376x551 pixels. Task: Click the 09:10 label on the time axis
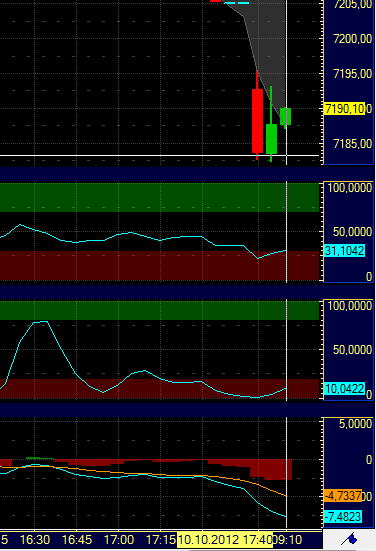pos(287,539)
